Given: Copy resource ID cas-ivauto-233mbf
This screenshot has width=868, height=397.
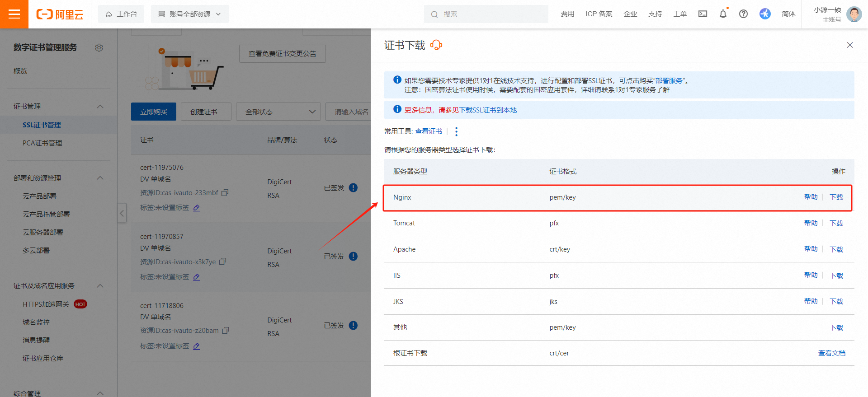Looking at the screenshot, I should pyautogui.click(x=225, y=192).
